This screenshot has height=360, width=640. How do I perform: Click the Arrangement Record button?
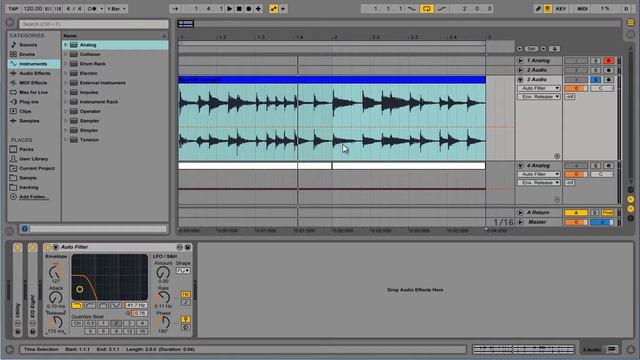[x=249, y=9]
